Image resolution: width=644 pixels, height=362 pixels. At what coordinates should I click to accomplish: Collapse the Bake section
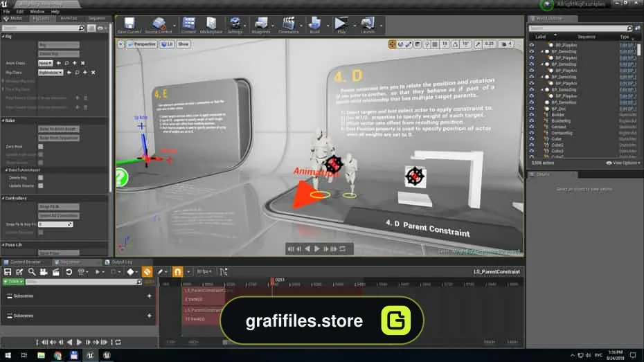3,120
